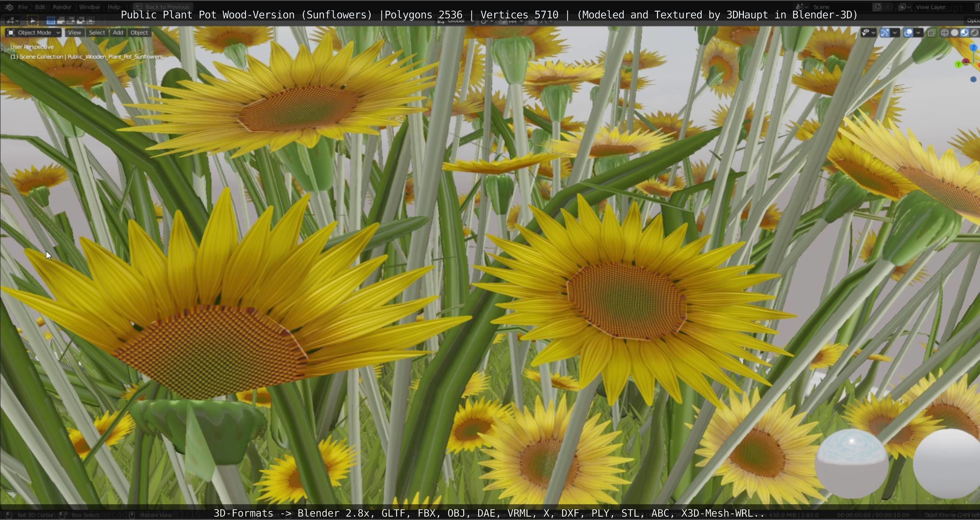Click the Delete Scene X icon
Screen dimensions: 980x520
(x=888, y=7)
